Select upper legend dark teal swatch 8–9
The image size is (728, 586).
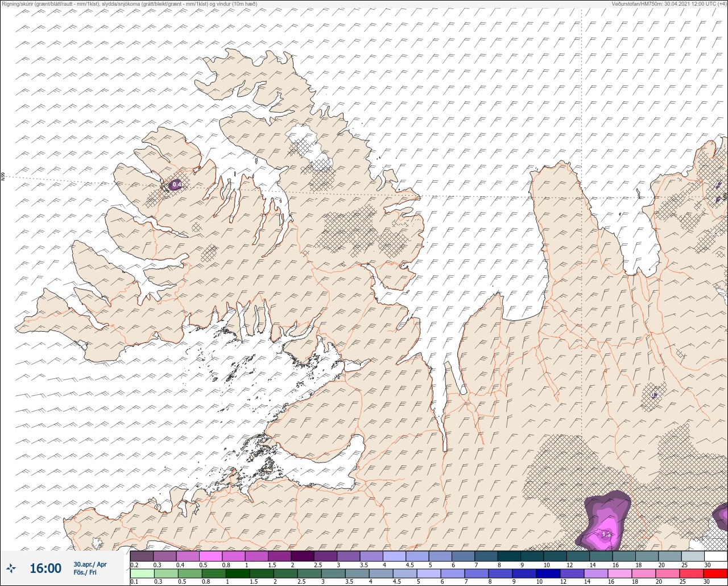[509, 556]
